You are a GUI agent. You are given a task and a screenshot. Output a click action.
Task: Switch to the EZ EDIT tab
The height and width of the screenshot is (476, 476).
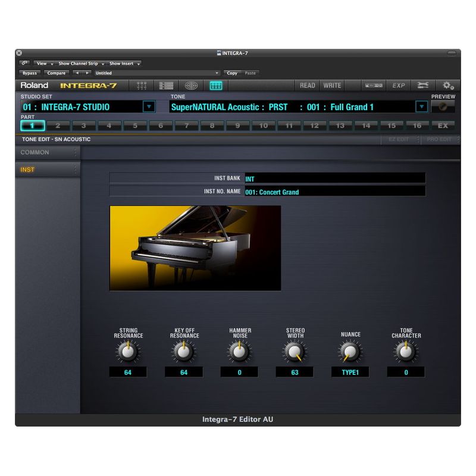pos(400,139)
